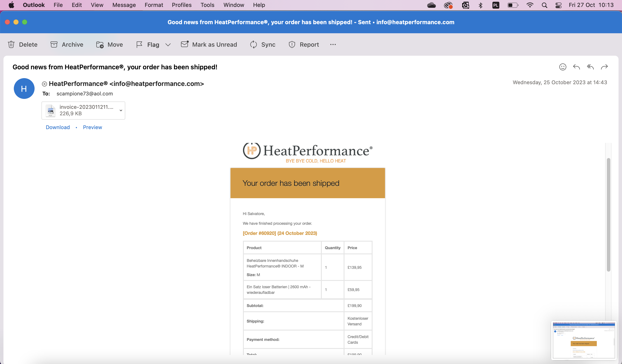Open the Format menu
The image size is (622, 364).
point(154,5)
